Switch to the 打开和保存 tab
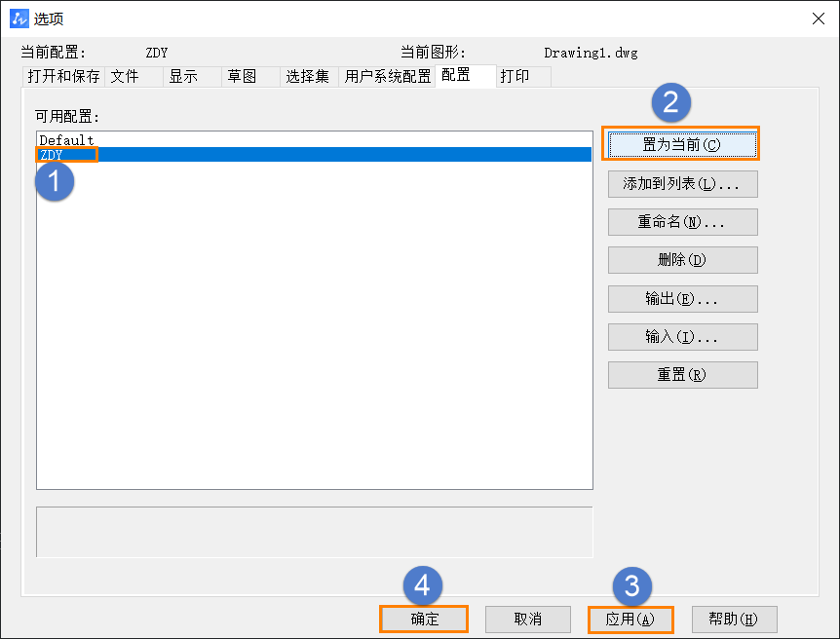 tap(63, 77)
